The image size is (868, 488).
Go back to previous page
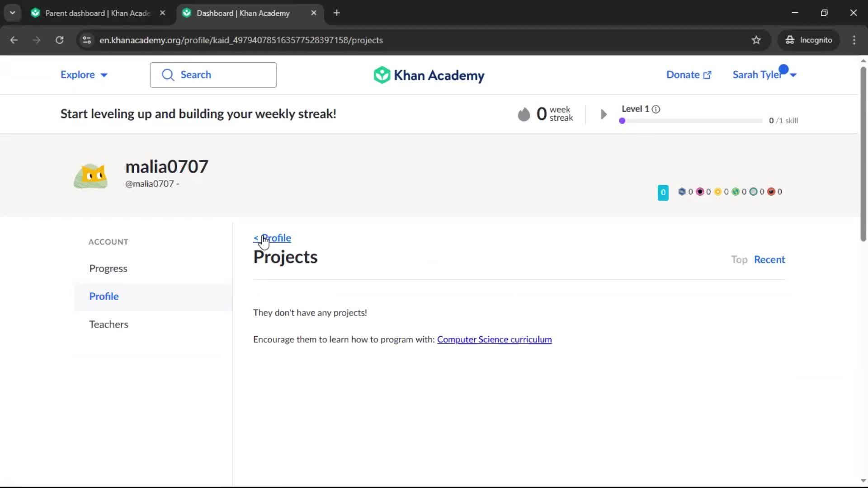point(14,40)
